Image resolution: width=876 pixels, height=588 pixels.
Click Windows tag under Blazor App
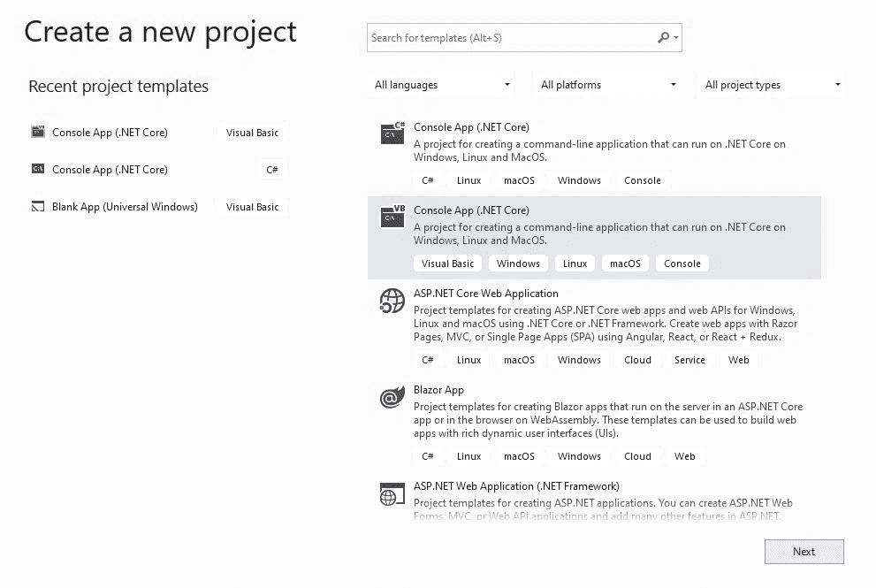pos(579,456)
